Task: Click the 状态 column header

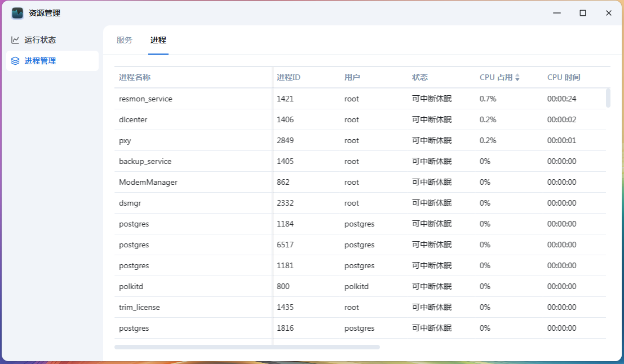Action: tap(420, 77)
